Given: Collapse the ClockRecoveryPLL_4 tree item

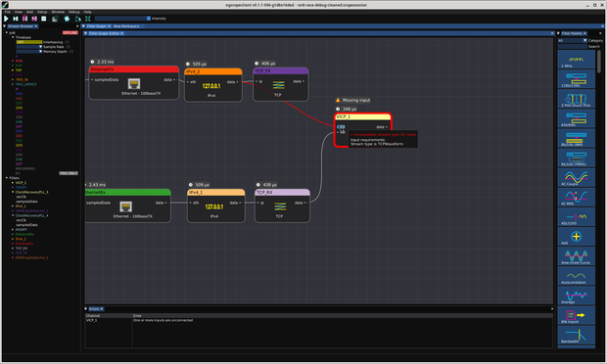Looking at the screenshot, I should (13, 215).
